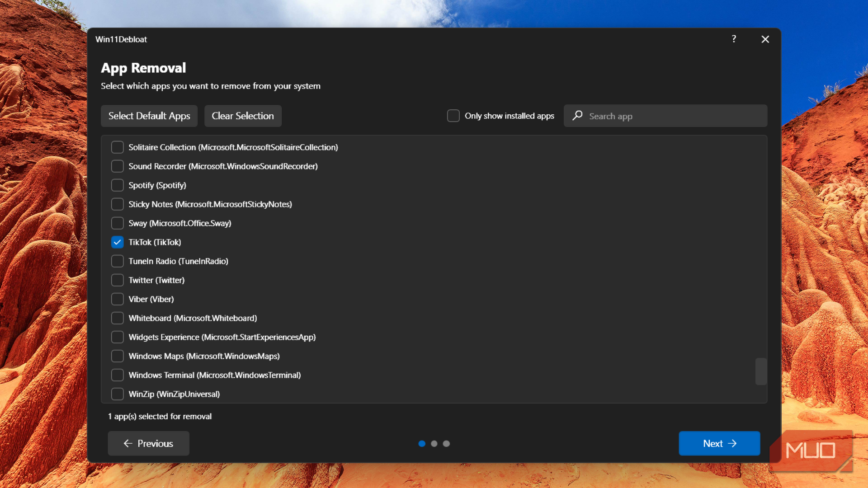868x488 pixels.
Task: Click the first blue page indicator dot
Action: [x=422, y=444]
